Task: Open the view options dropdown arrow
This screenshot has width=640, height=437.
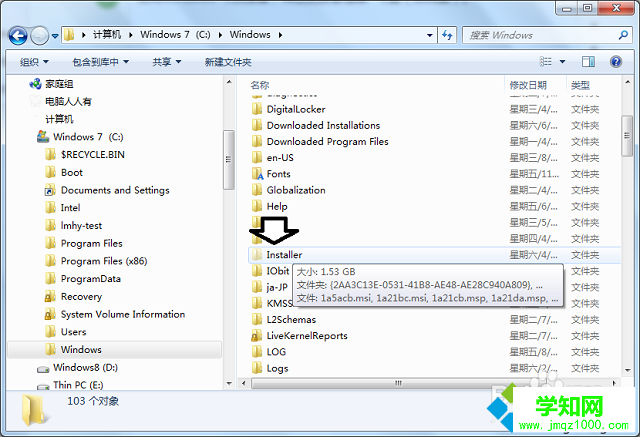Action: [x=562, y=62]
